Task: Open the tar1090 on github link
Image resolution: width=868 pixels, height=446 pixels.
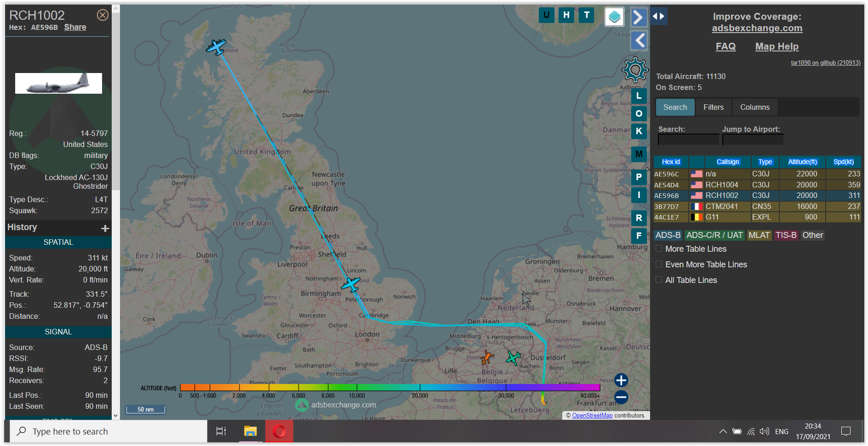Action: [825, 63]
